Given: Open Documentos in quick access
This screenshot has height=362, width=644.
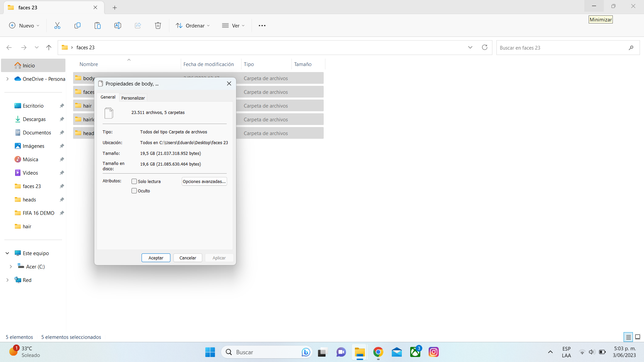Looking at the screenshot, I should 37,132.
